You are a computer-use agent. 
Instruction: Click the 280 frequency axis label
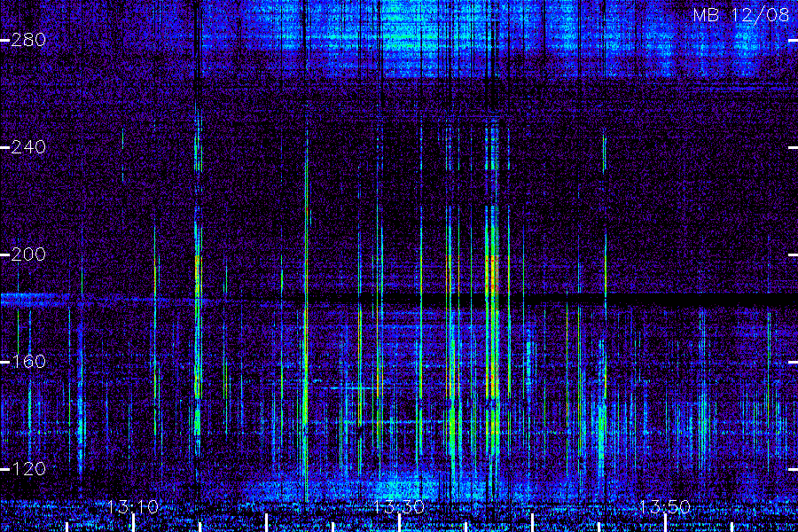coord(28,40)
